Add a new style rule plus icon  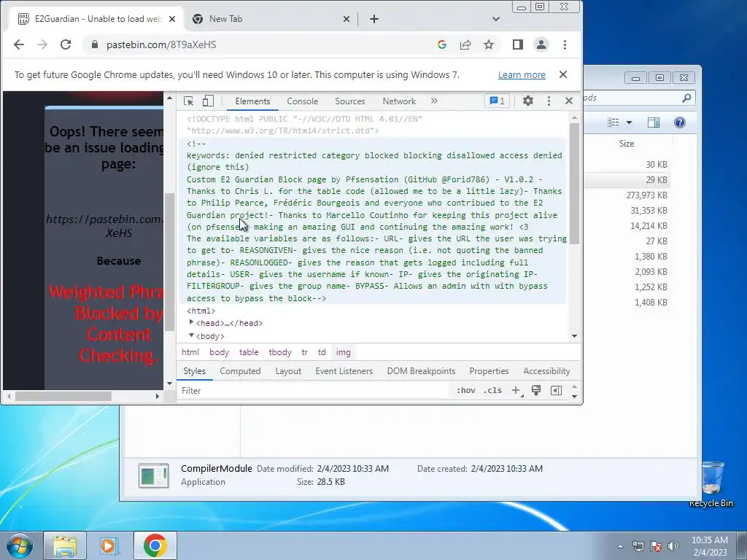coord(516,391)
